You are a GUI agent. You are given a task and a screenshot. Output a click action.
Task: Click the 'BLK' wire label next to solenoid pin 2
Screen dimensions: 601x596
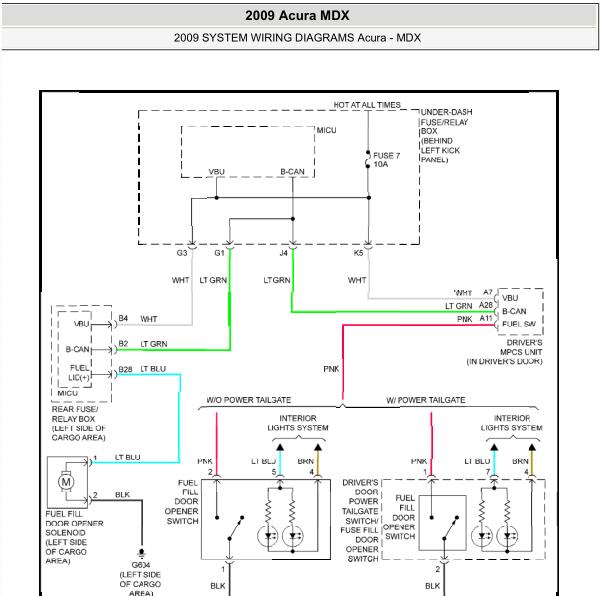pos(122,495)
